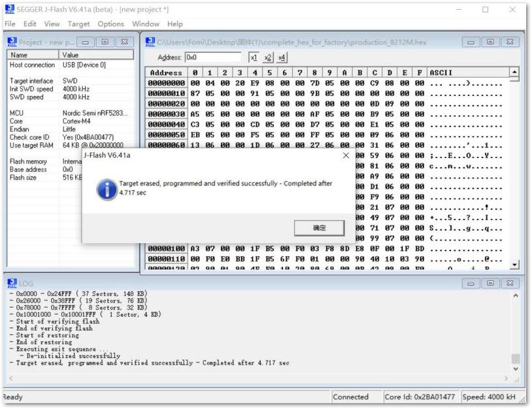This screenshot has height=409, width=532.
Task: Click the SEGGER J-Flash application title icon
Action: tap(10, 9)
